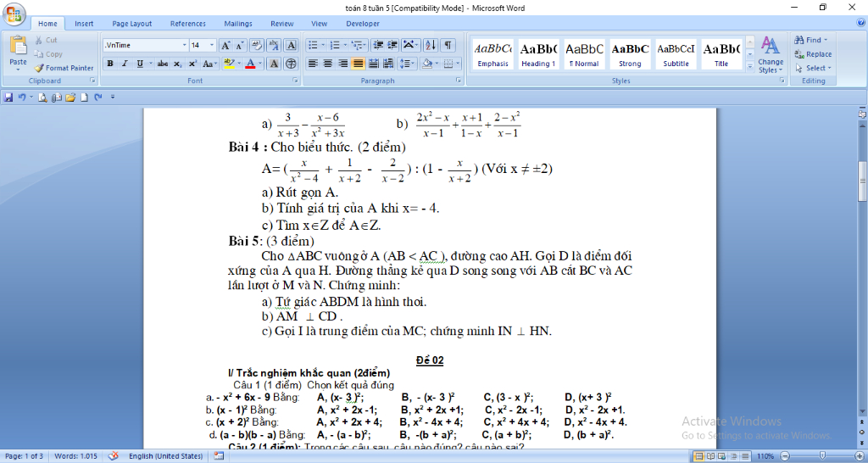The height and width of the screenshot is (463, 868).
Task: Show paragraph marks with pilcrow icon
Action: tap(448, 45)
